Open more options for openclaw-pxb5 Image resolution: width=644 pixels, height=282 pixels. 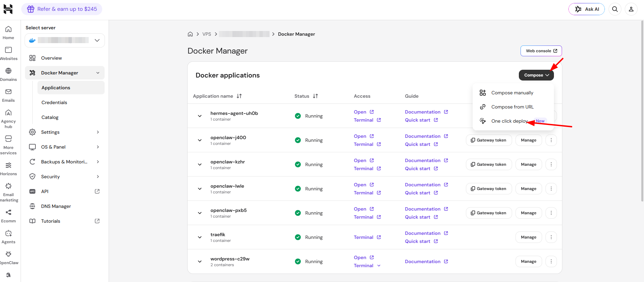point(551,213)
